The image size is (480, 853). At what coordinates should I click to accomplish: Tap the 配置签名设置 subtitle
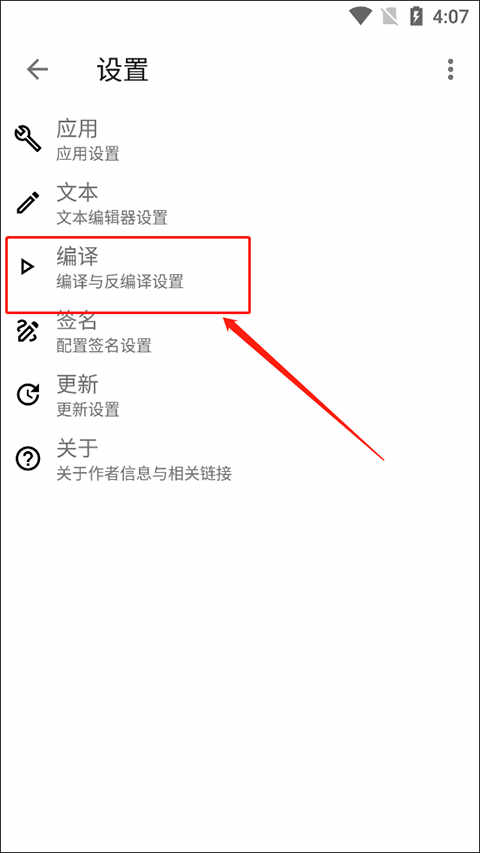[x=104, y=345]
